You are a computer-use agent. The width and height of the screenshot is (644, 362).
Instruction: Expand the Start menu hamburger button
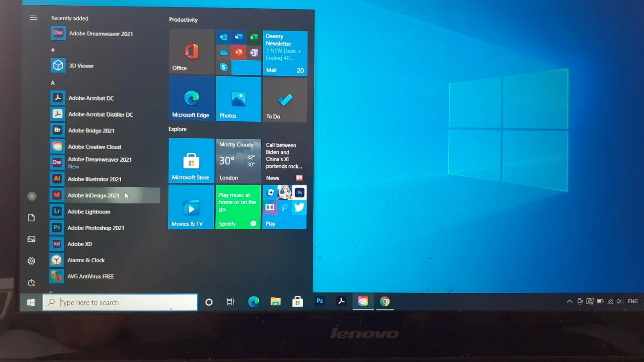point(33,18)
